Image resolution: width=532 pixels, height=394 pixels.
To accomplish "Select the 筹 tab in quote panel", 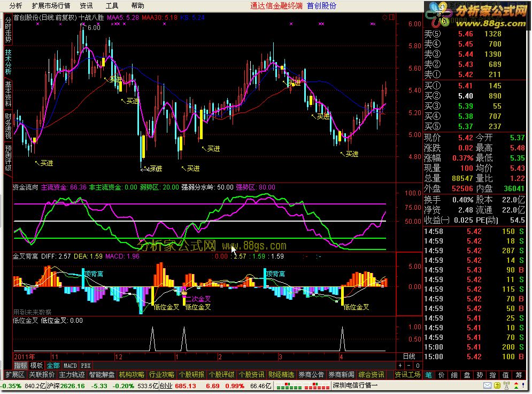I will click(x=519, y=375).
